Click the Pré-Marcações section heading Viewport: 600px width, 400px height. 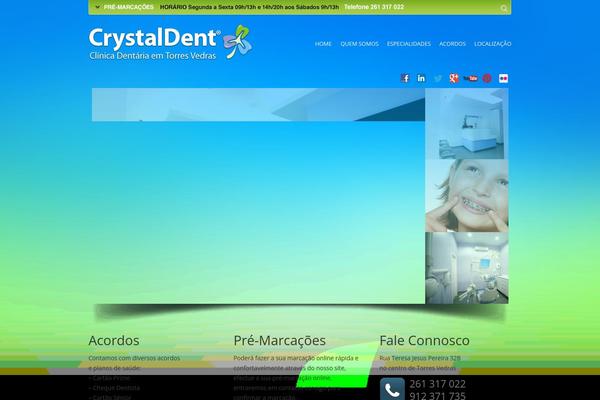pyautogui.click(x=280, y=340)
